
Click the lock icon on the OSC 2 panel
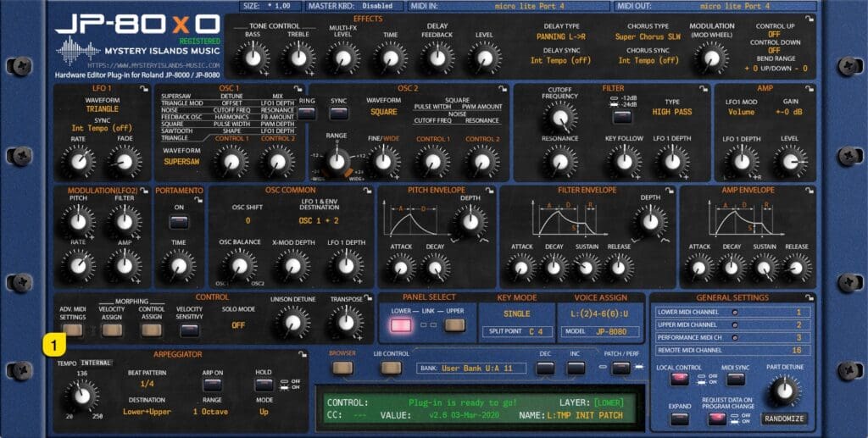502,88
